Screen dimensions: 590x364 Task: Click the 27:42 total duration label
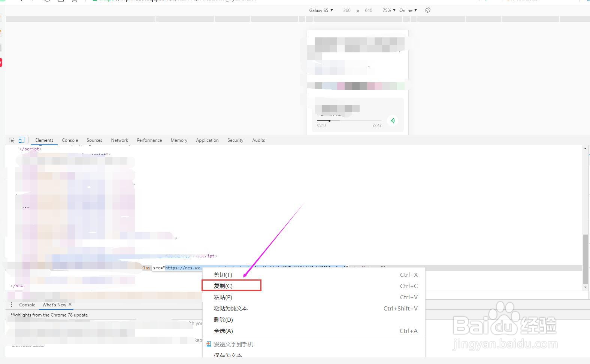(377, 125)
